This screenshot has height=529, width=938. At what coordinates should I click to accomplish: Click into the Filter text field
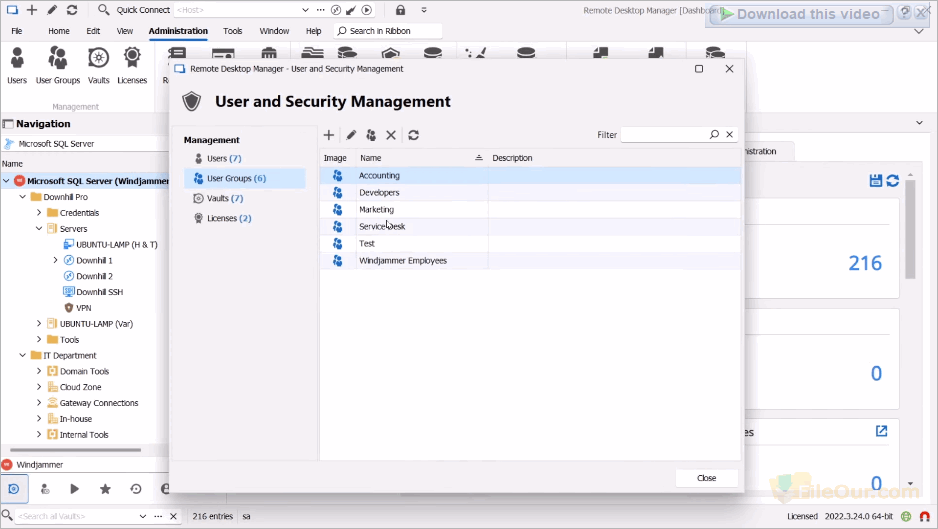tap(664, 135)
